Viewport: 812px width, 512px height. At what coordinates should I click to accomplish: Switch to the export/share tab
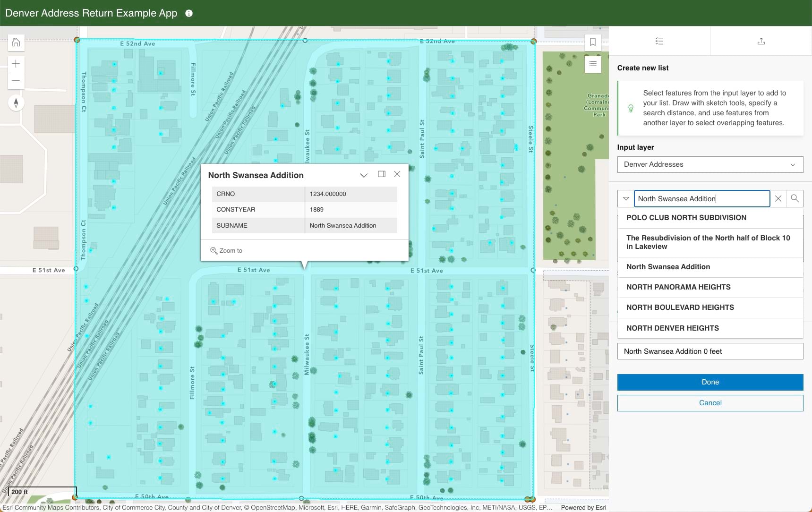click(761, 41)
